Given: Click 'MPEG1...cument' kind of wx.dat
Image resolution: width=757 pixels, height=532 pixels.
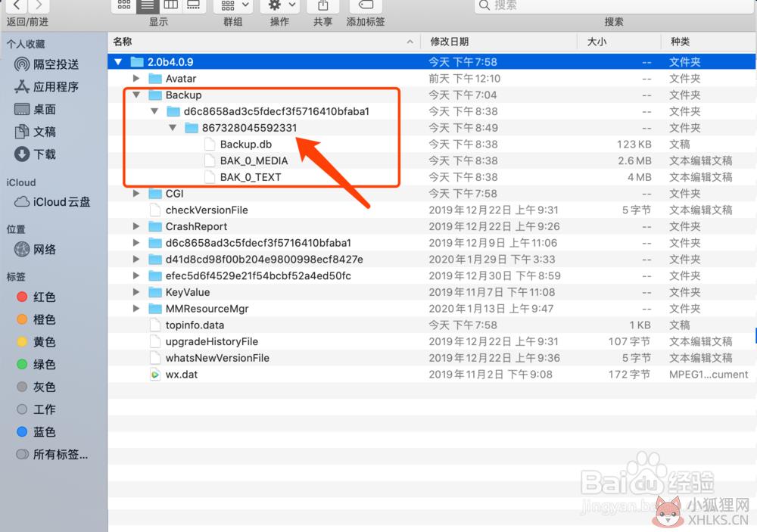Looking at the screenshot, I should pyautogui.click(x=709, y=374).
